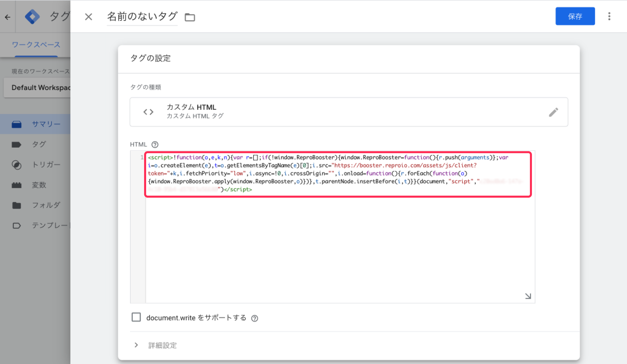Click the code brackets icon for Custom HTML
The width and height of the screenshot is (627, 364).
[x=148, y=112]
